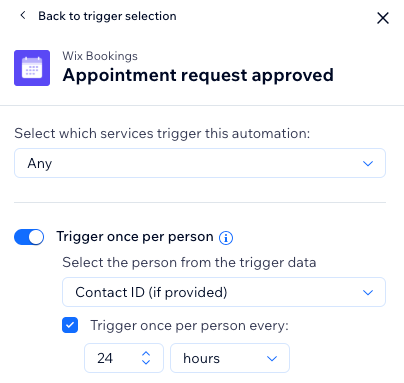Click the Wix Bookings app name text

click(x=100, y=56)
